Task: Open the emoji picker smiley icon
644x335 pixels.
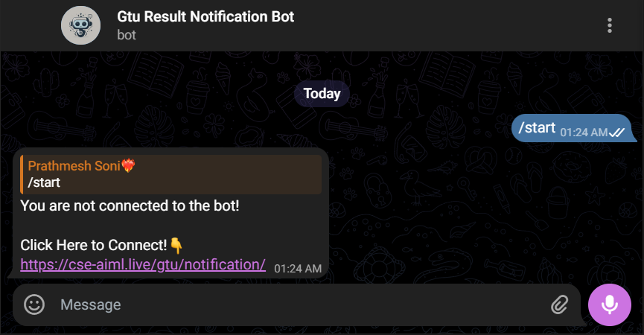Action: (x=34, y=304)
